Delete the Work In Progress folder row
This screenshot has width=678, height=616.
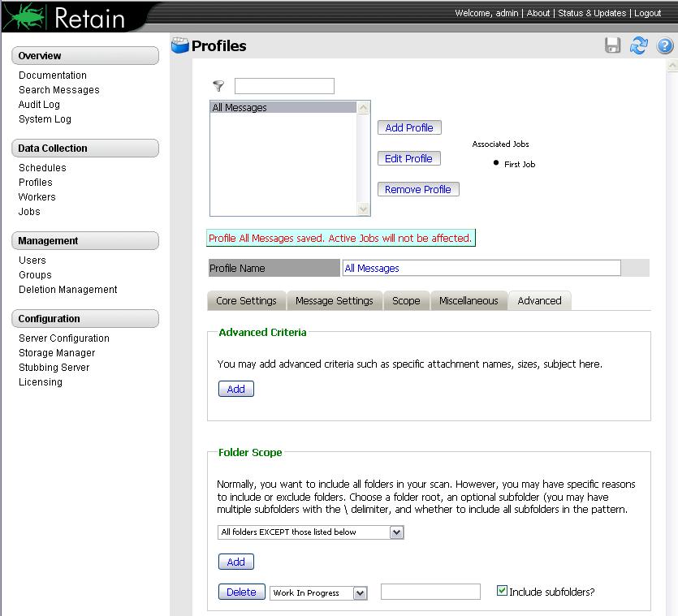click(x=241, y=592)
